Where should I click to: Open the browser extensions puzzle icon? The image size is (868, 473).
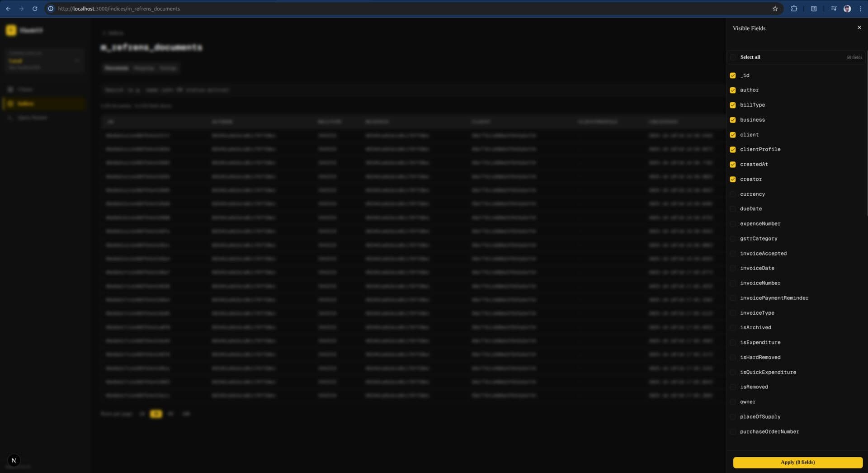coord(794,8)
